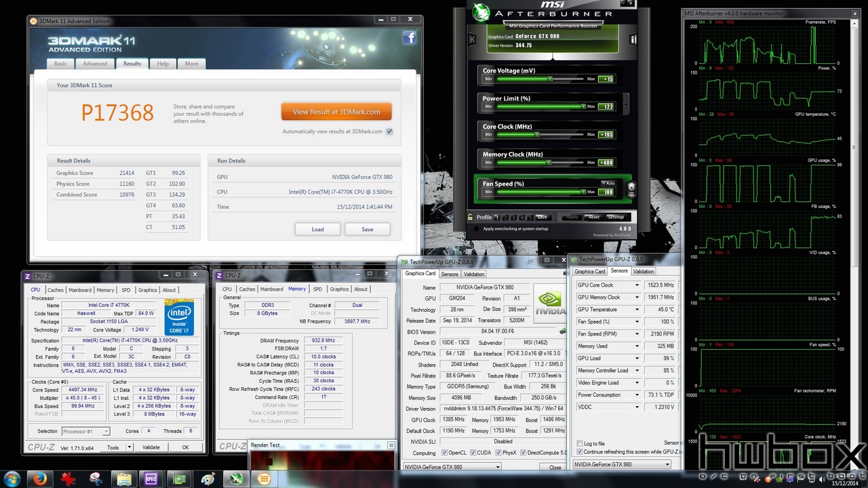Enable Log to file in GPU-Z Sensors
The image size is (868, 488).
coord(579,443)
